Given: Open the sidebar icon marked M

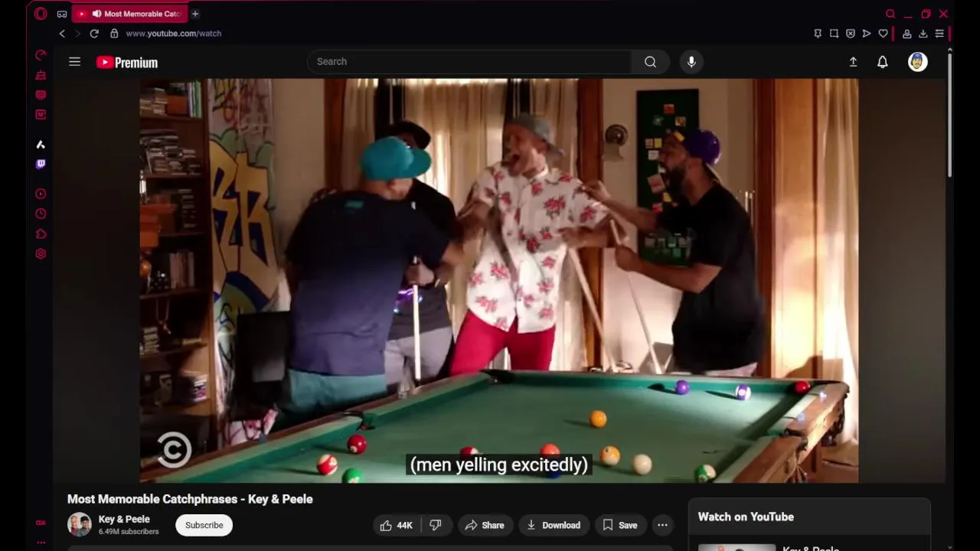Looking at the screenshot, I should 41,115.
